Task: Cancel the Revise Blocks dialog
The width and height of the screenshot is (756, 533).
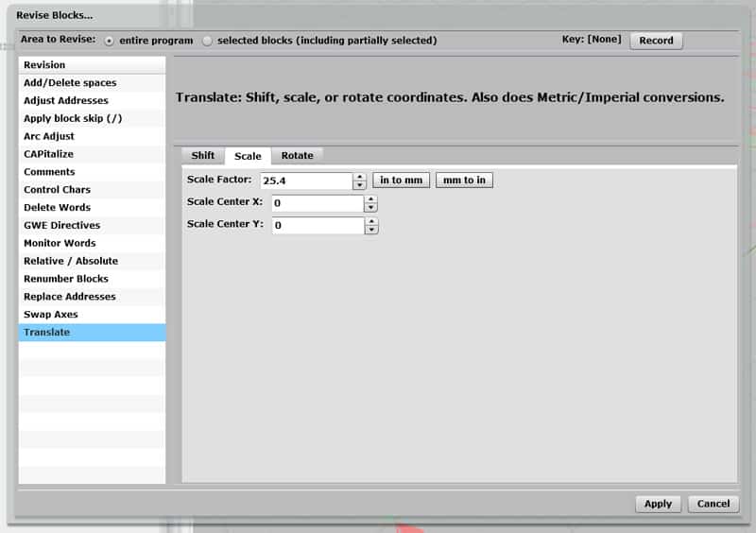Action: (713, 504)
